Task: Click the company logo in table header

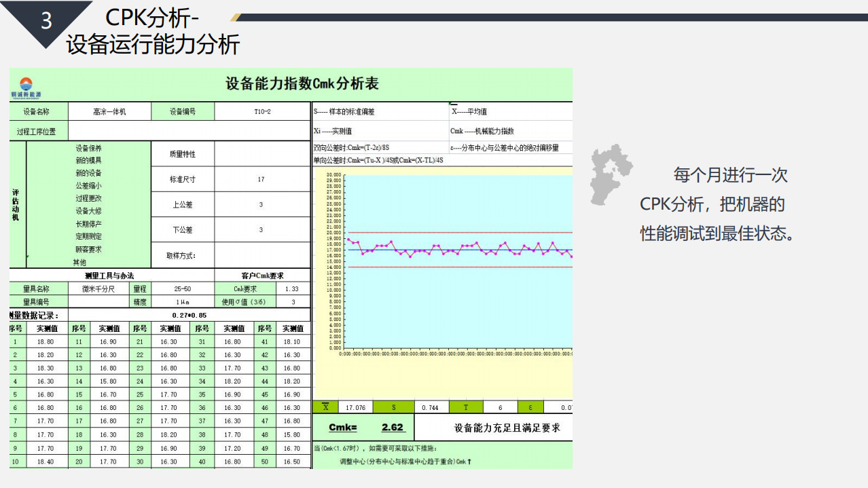Action: 26,87
